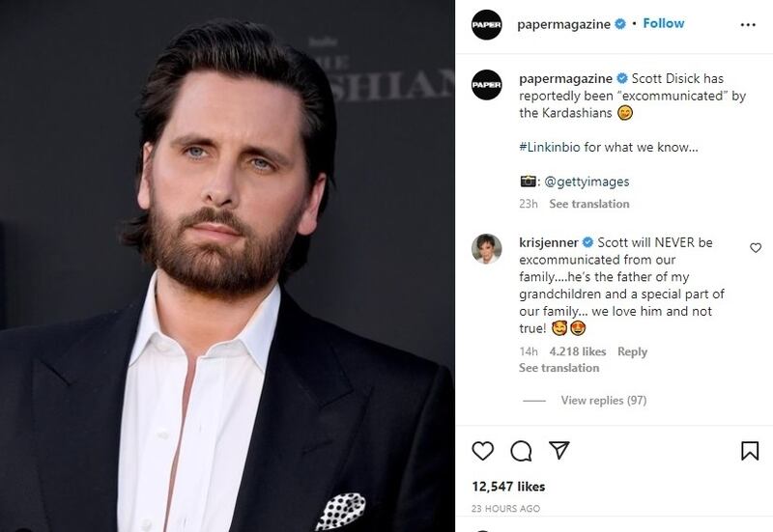Image resolution: width=773 pixels, height=532 pixels.
Task: Open the #Linkinbio hashtag
Action: click(x=549, y=147)
